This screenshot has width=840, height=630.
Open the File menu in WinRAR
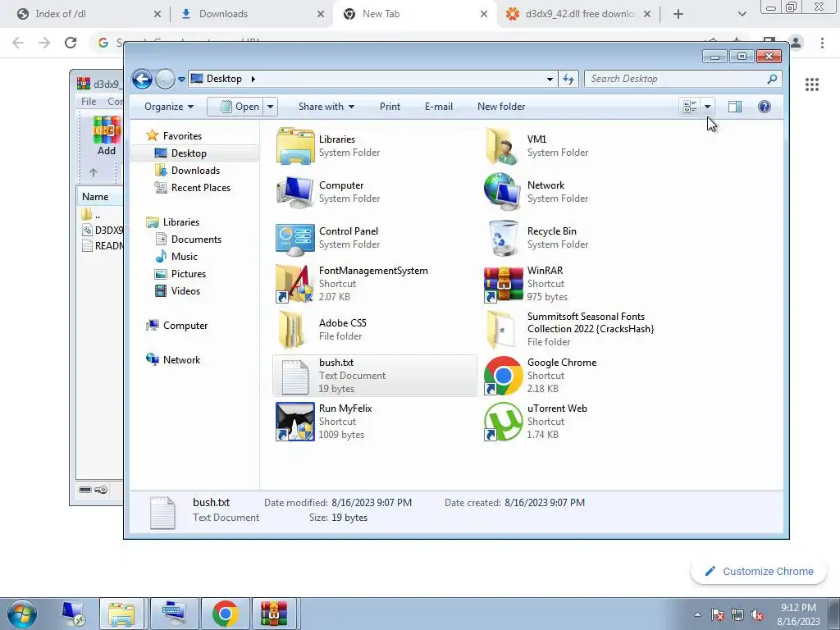tap(89, 101)
